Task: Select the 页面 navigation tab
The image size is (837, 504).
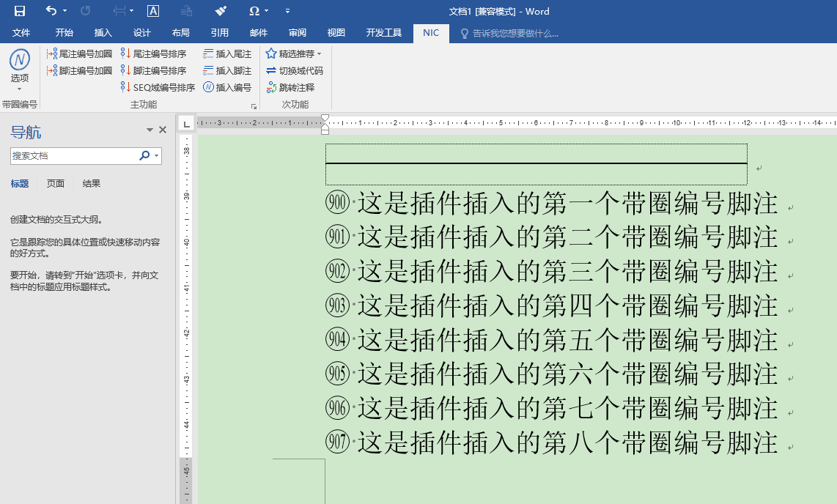Action: pyautogui.click(x=56, y=183)
